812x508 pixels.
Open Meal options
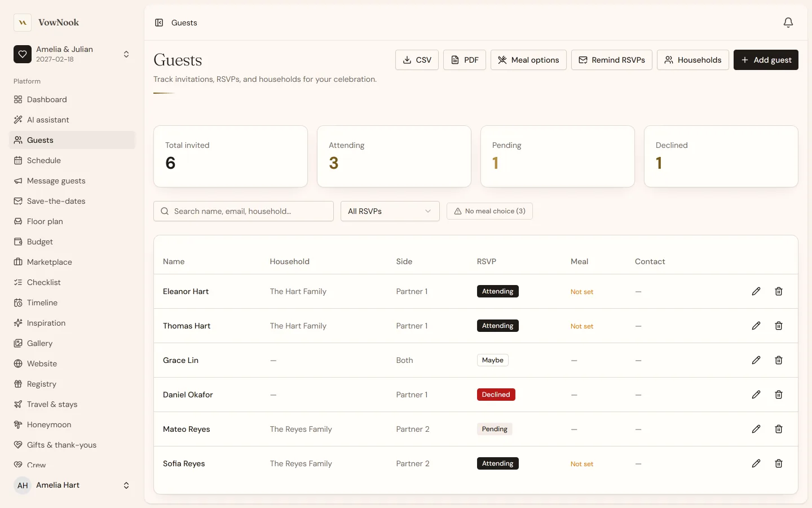tap(528, 60)
